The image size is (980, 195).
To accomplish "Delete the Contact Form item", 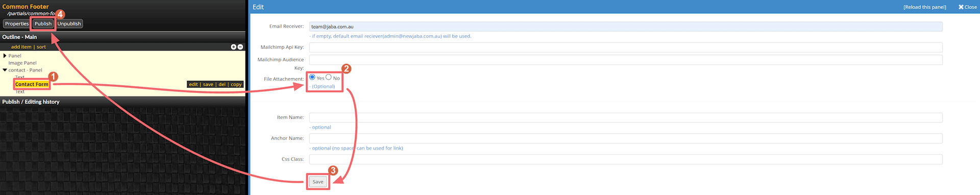I will (222, 85).
